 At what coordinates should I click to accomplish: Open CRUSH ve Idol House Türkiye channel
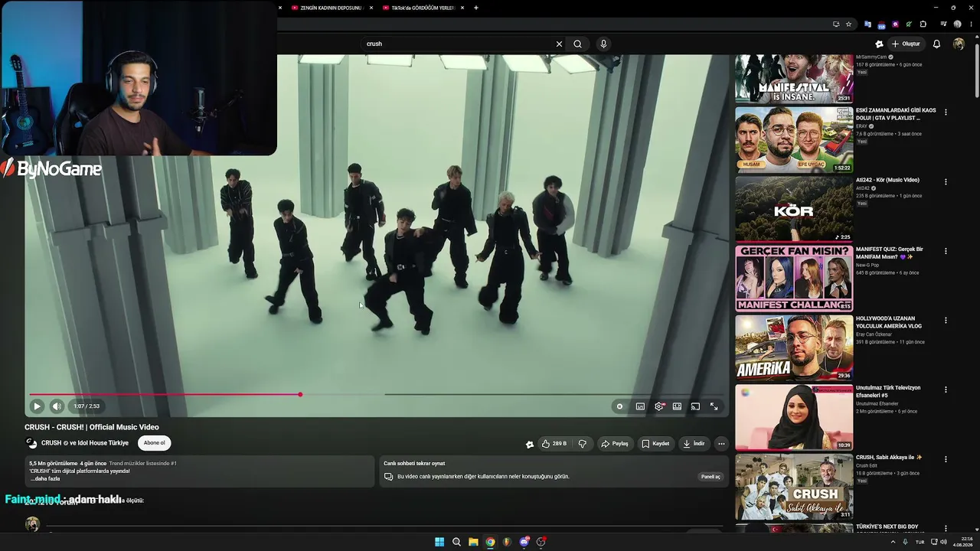[x=85, y=443]
